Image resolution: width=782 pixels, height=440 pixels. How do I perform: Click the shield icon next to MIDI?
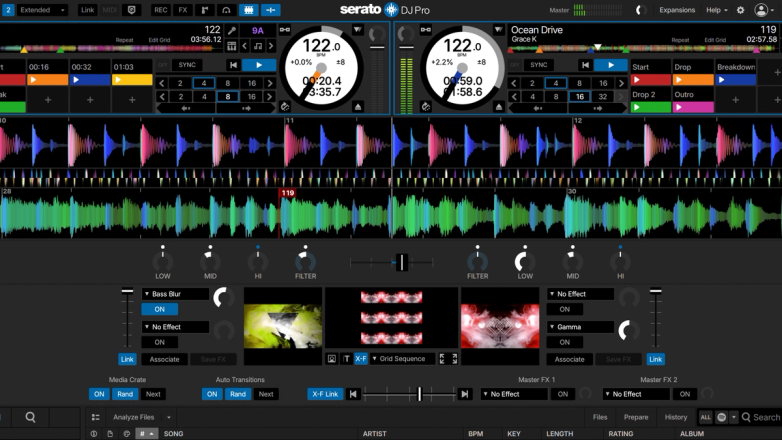click(132, 10)
